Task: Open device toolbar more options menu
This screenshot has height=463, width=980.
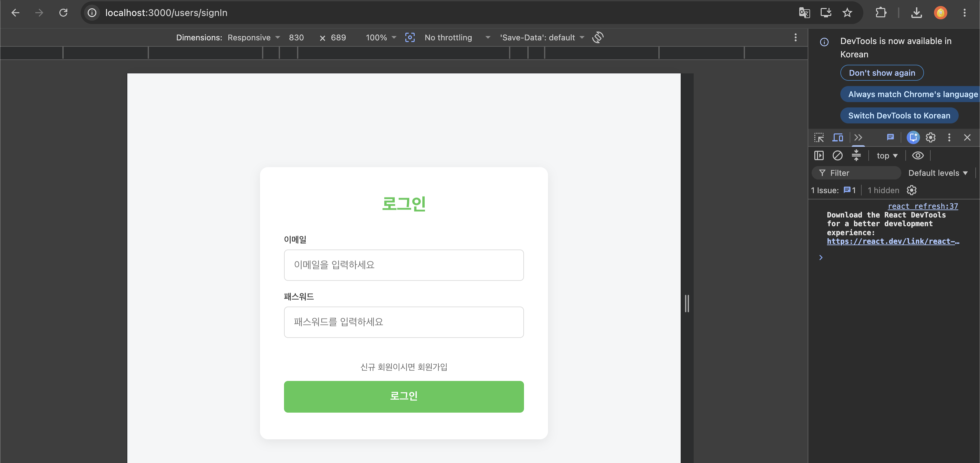Action: [x=795, y=37]
